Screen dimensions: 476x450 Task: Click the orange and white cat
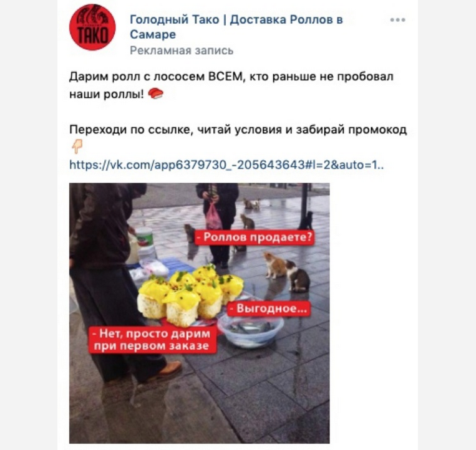point(274,265)
